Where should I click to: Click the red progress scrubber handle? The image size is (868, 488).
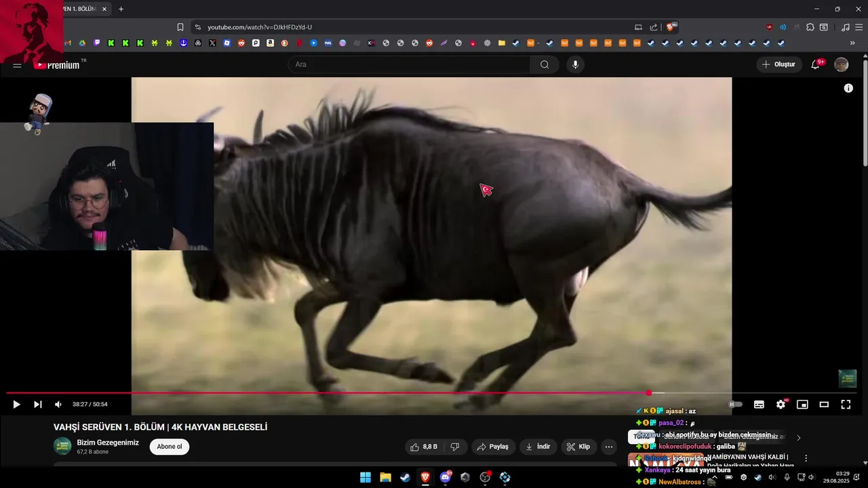click(649, 393)
